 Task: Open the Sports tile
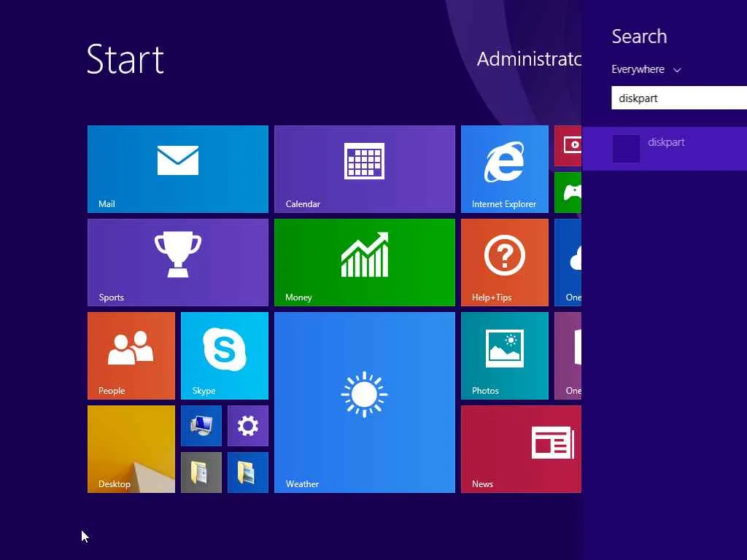pos(178,262)
